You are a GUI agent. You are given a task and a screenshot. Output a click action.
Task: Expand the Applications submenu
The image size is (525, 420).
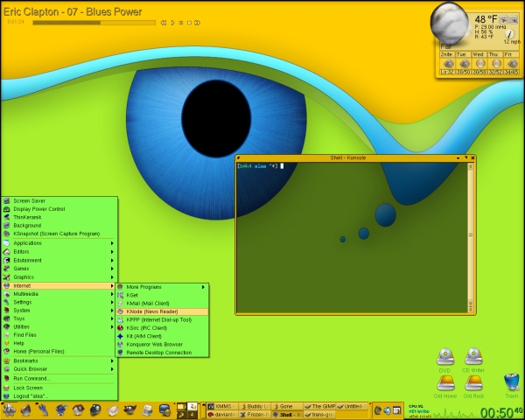pos(59,243)
